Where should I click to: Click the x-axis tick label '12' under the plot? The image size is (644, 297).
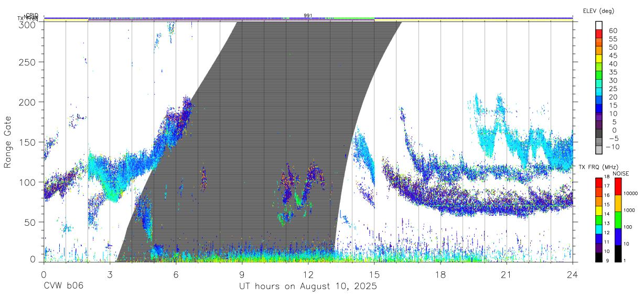pos(308,274)
